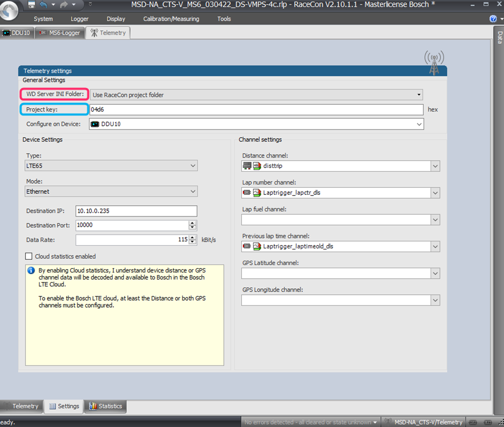This screenshot has width=504, height=427.
Task: Click the WD Server INI Folder label
Action: point(55,94)
